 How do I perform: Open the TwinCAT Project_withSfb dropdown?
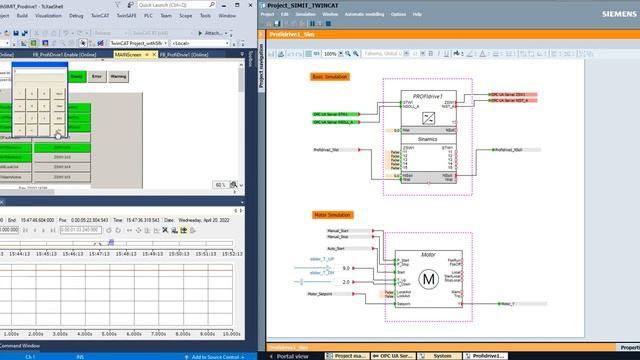coord(139,43)
